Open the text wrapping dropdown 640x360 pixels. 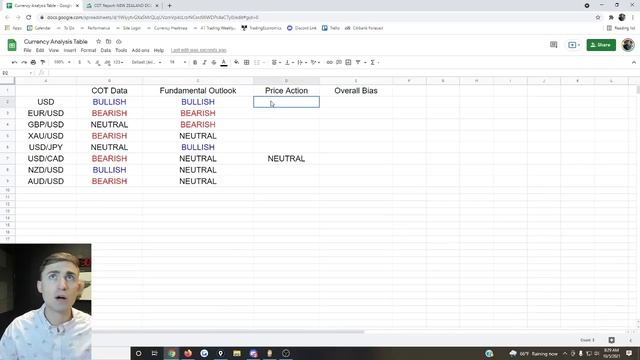point(302,62)
